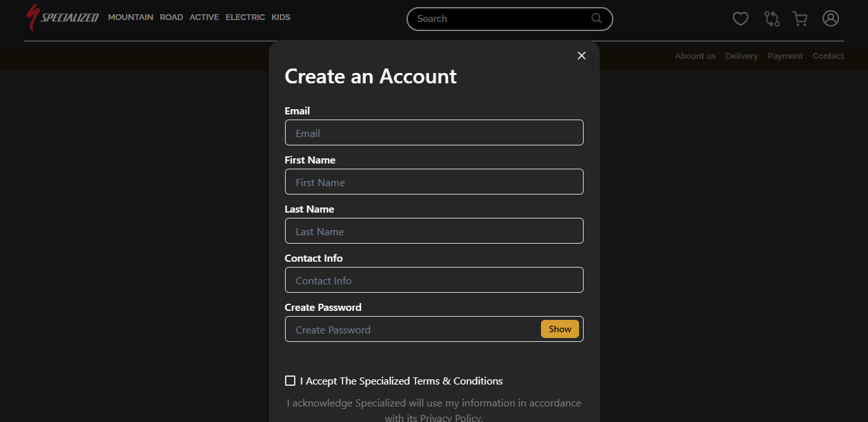
Task: Open the wishlist heart icon
Action: [741, 18]
